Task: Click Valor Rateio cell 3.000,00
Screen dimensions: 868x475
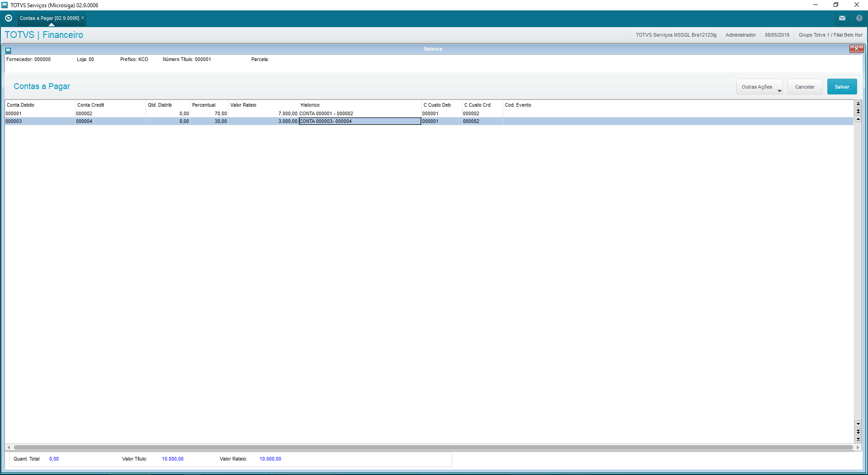Action: pos(263,121)
